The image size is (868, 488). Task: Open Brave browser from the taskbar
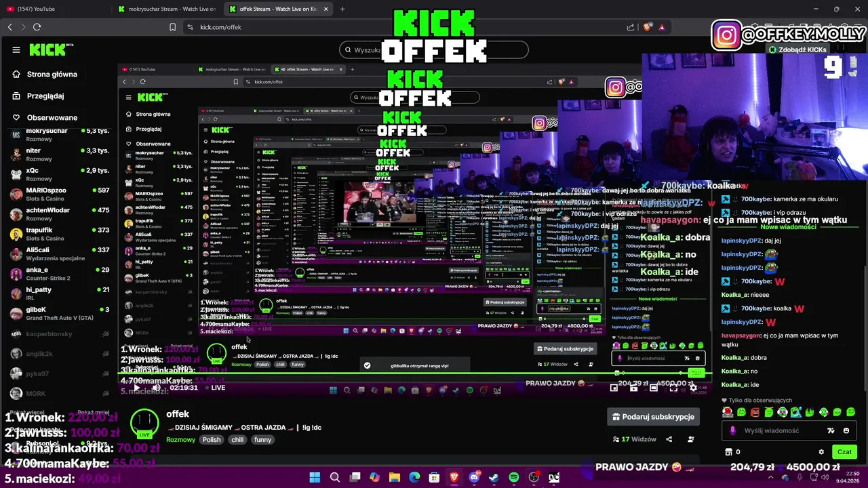(454, 477)
